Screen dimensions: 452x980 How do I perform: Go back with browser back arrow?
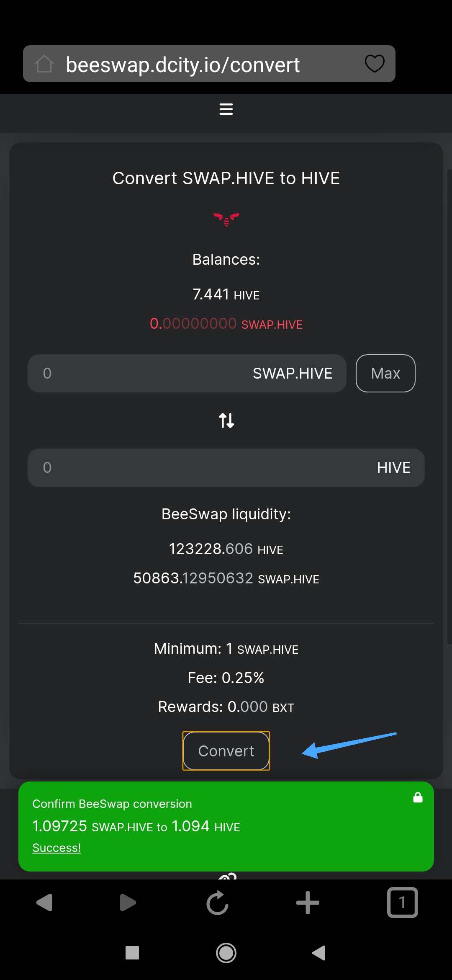coord(44,903)
